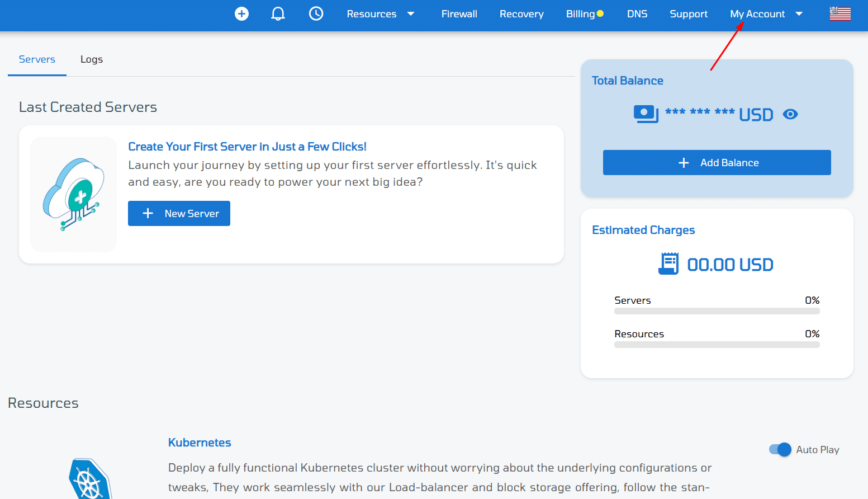This screenshot has width=868, height=499.
Task: Expand the Resources dropdown arrow
Action: (411, 13)
